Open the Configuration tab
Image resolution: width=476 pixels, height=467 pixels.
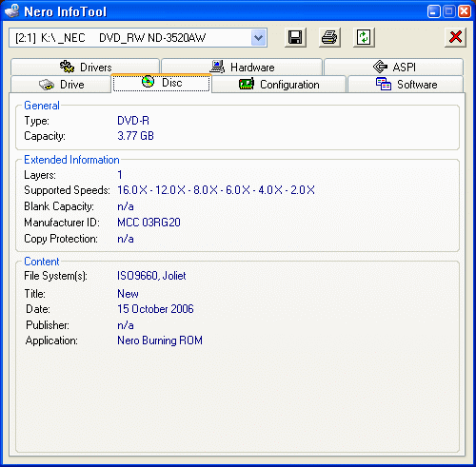(x=279, y=85)
